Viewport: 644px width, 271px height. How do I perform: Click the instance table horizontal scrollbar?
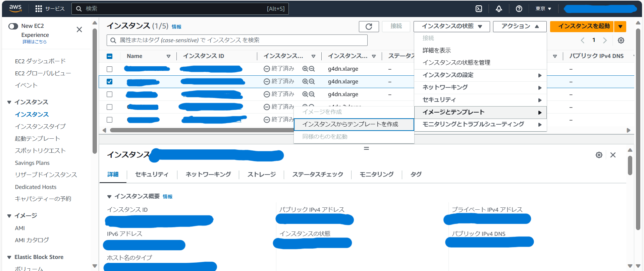[x=202, y=130]
